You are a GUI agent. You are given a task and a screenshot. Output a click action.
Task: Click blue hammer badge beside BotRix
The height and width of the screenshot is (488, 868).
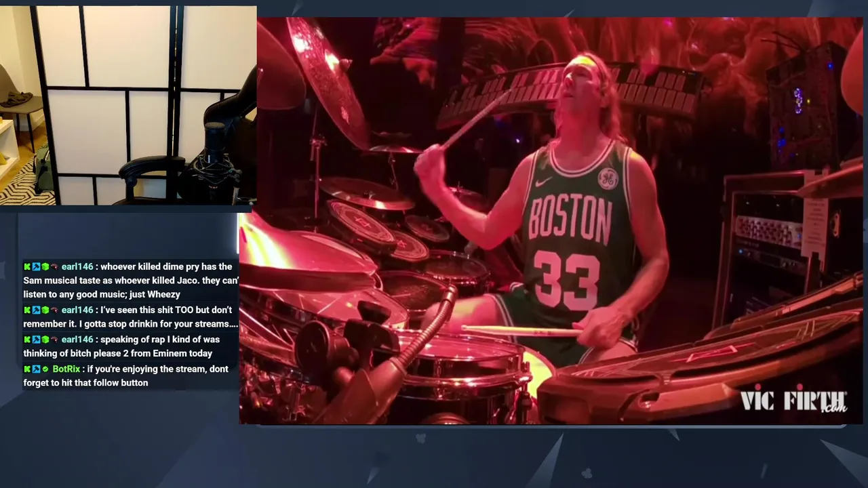point(36,369)
